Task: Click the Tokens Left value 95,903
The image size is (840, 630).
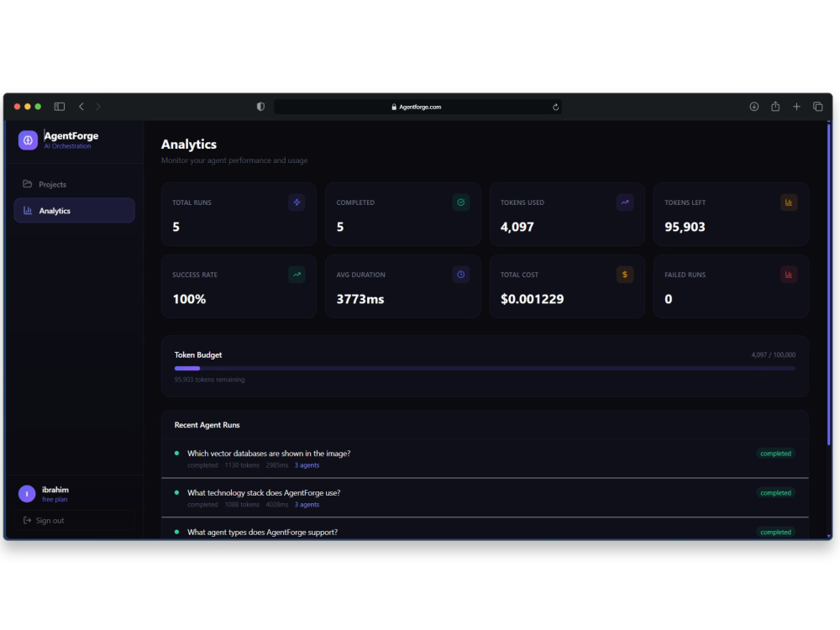Action: (685, 227)
